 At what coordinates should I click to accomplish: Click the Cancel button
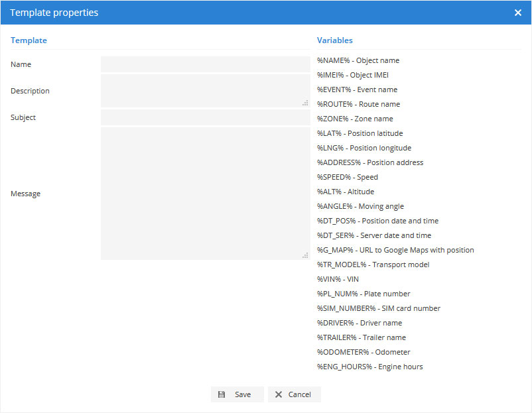click(x=294, y=394)
